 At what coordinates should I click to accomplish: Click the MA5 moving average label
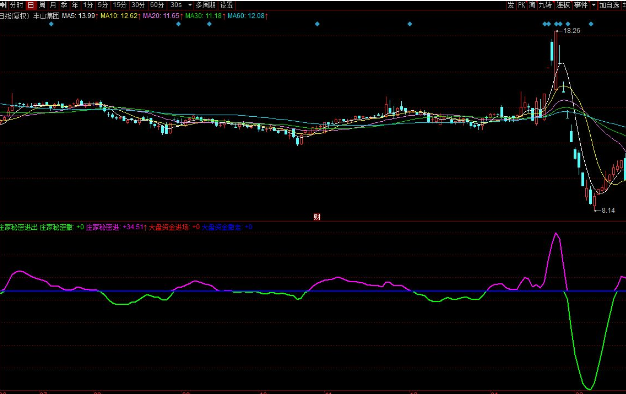79,16
